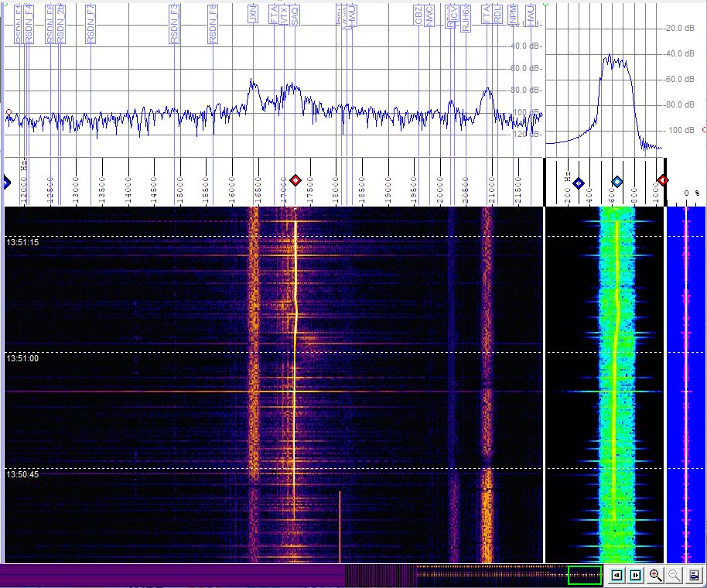Click the scroll back button
Image resolution: width=707 pixels, height=588 pixels.
(x=616, y=575)
